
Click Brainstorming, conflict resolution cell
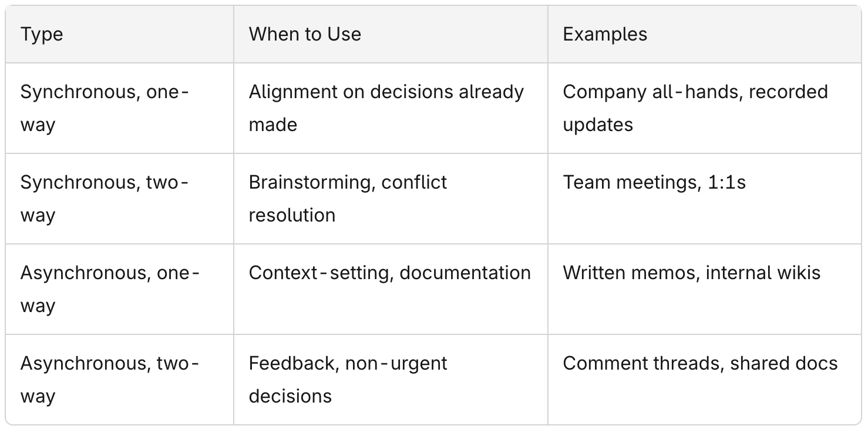(x=391, y=199)
